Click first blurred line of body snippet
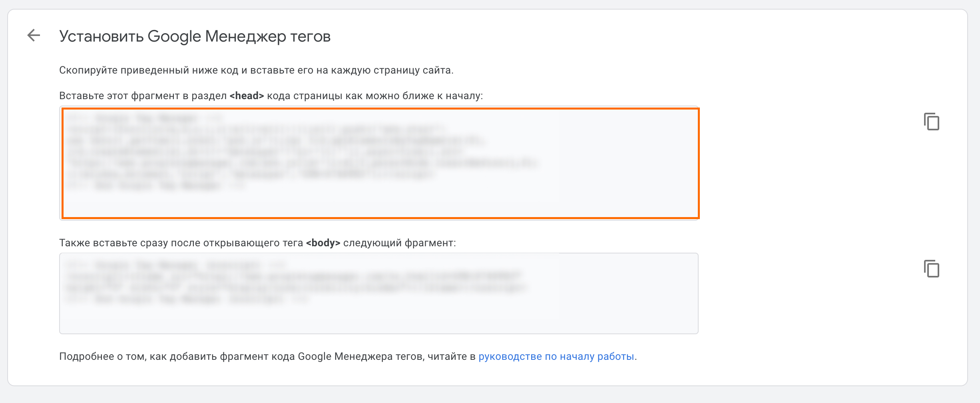Viewport: 980px width, 403px height. click(x=176, y=265)
